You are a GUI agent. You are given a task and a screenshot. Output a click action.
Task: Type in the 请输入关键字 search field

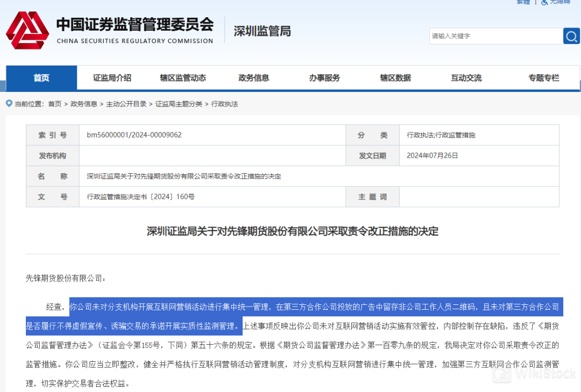(495, 36)
